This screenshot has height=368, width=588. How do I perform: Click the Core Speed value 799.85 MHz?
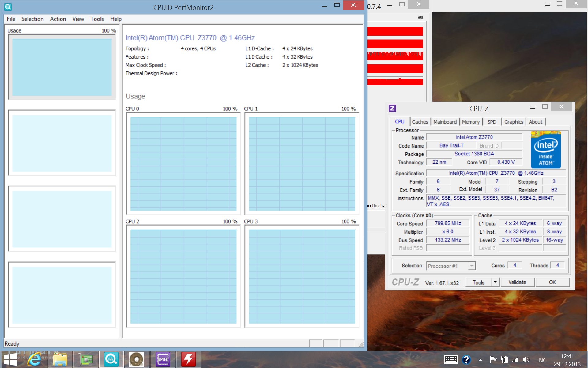(x=448, y=224)
